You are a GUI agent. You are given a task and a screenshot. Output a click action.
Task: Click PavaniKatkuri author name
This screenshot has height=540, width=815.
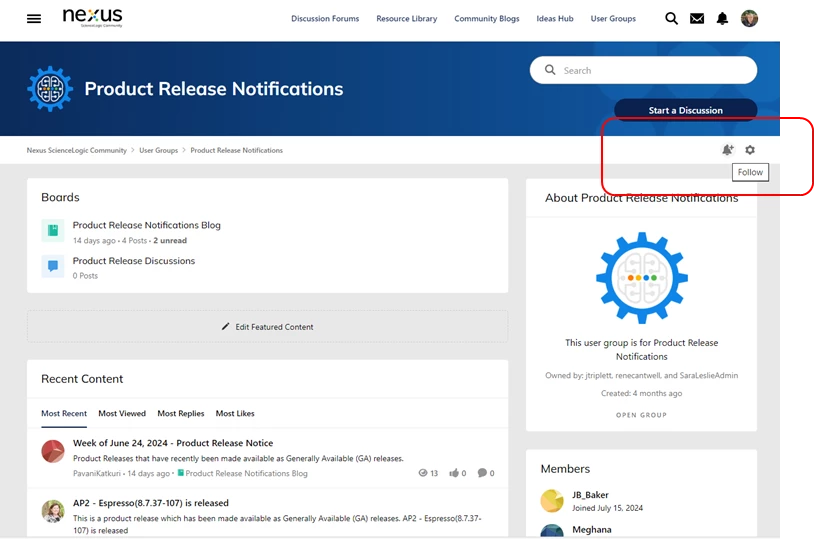tap(97, 473)
